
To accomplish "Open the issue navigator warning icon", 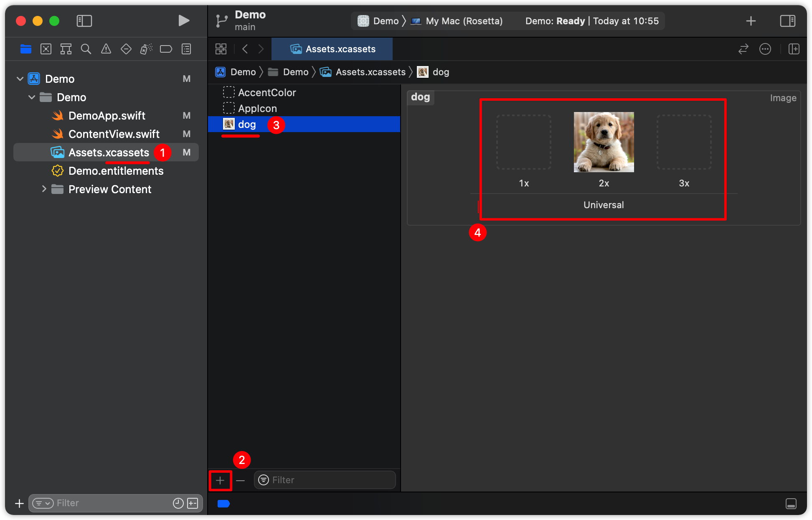I will pos(106,49).
